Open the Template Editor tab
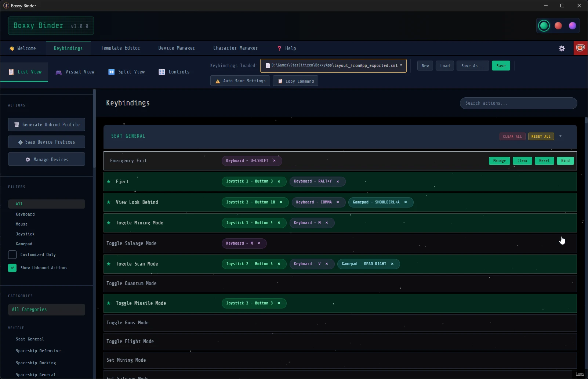 (x=120, y=48)
